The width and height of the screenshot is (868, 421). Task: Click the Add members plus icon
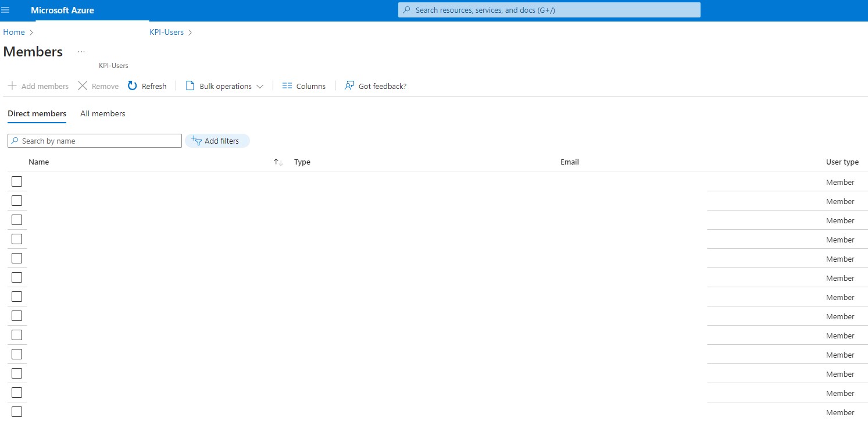click(x=12, y=85)
